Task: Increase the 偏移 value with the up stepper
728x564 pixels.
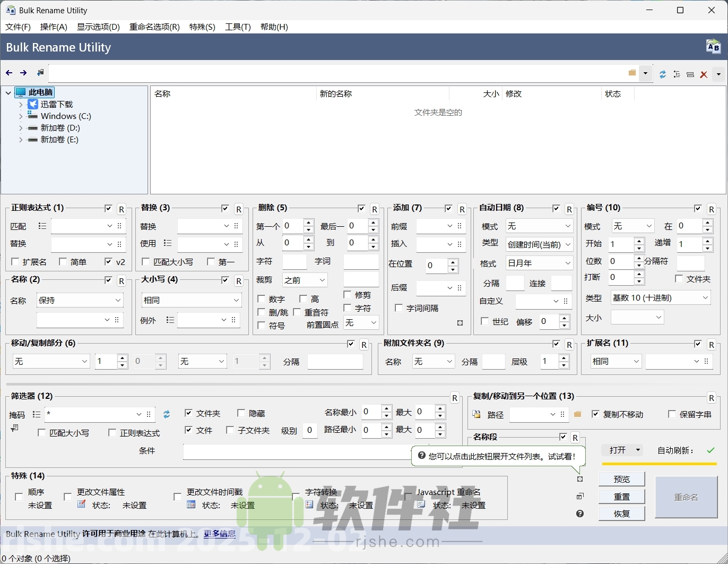Action: coord(564,319)
